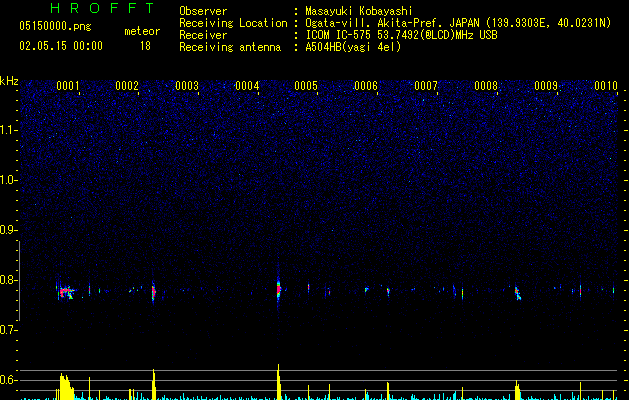Click the meteor echo cluster below marker 0001

(66, 292)
